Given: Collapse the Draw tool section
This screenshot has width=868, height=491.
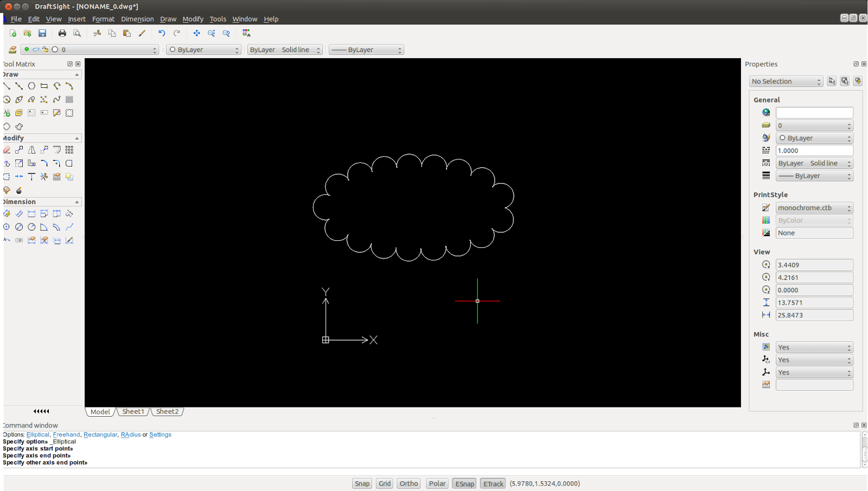Looking at the screenshot, I should (77, 75).
